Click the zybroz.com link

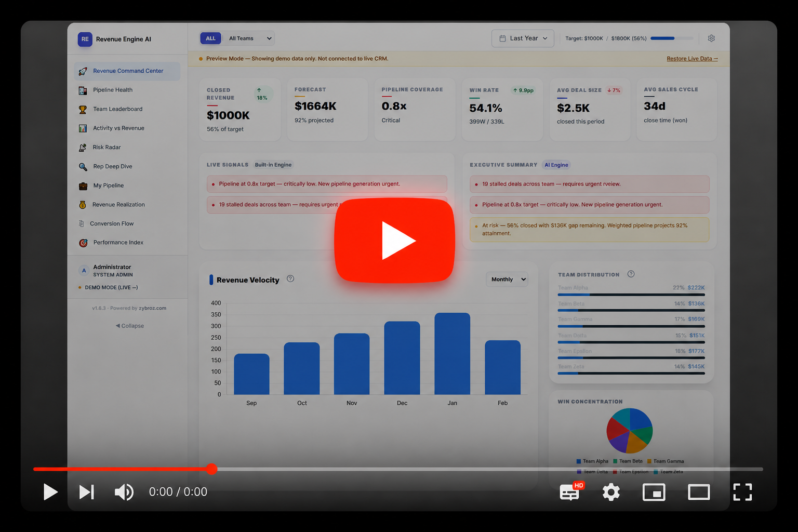[x=153, y=309]
